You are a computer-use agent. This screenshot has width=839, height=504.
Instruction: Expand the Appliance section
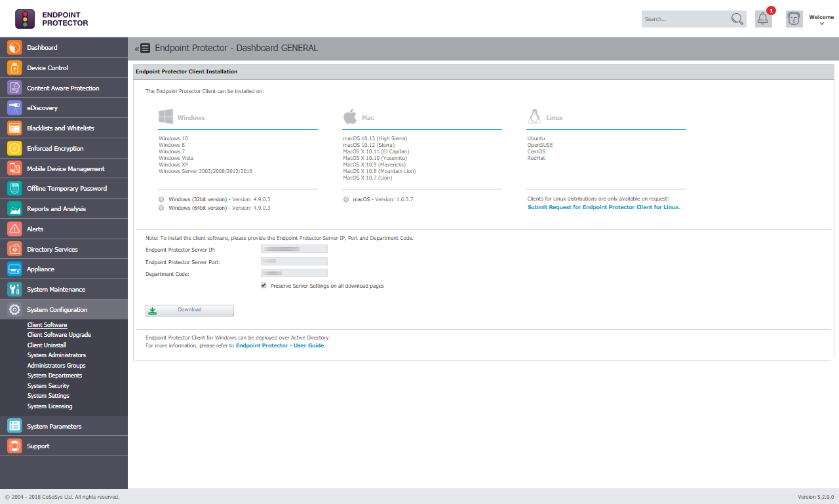(x=64, y=269)
